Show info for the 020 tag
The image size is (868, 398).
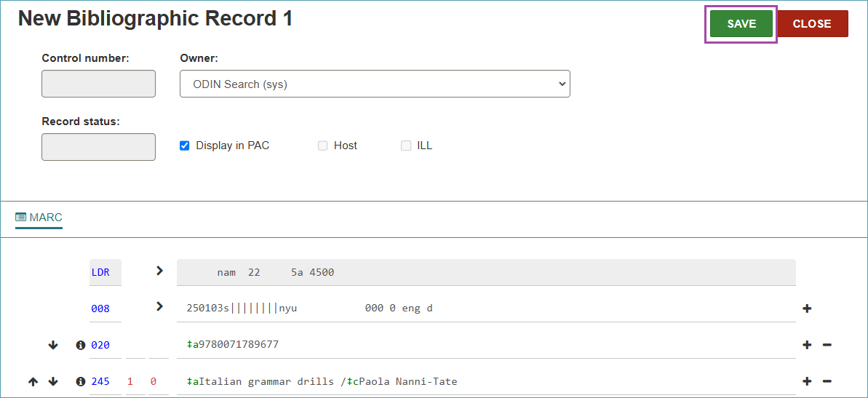coord(81,345)
